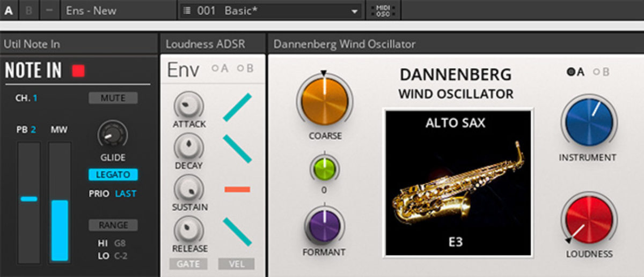Screen dimensions: 644x277
Task: Click the attack curve shape display
Action: click(x=237, y=107)
